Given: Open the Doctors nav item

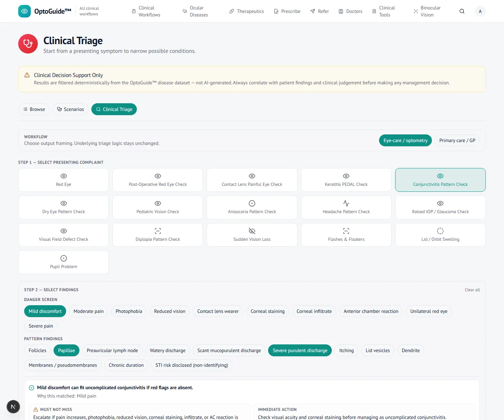Looking at the screenshot, I should [350, 11].
